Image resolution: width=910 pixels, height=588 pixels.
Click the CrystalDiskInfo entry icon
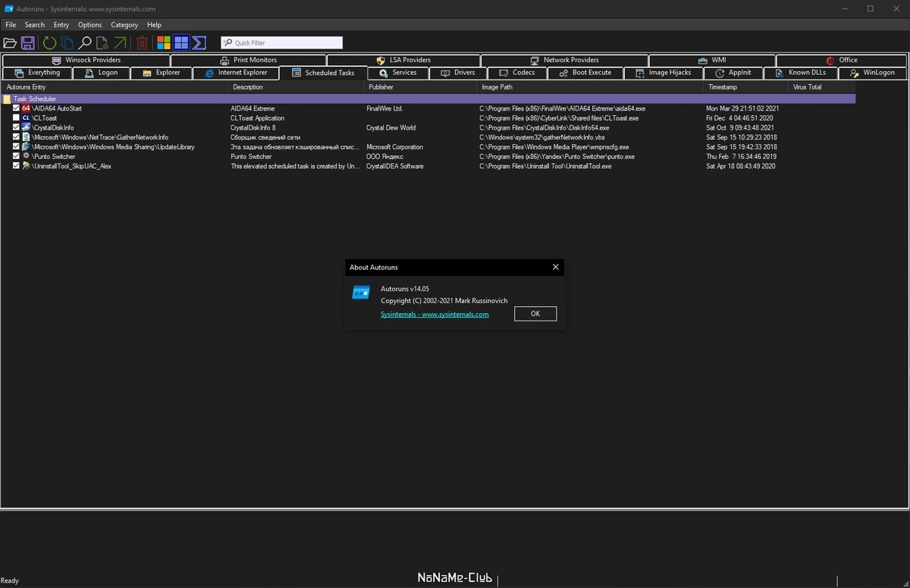27,128
